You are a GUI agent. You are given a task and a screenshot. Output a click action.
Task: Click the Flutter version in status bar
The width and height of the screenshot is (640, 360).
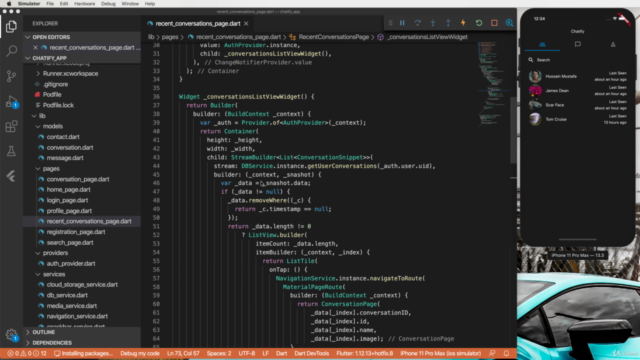364,353
